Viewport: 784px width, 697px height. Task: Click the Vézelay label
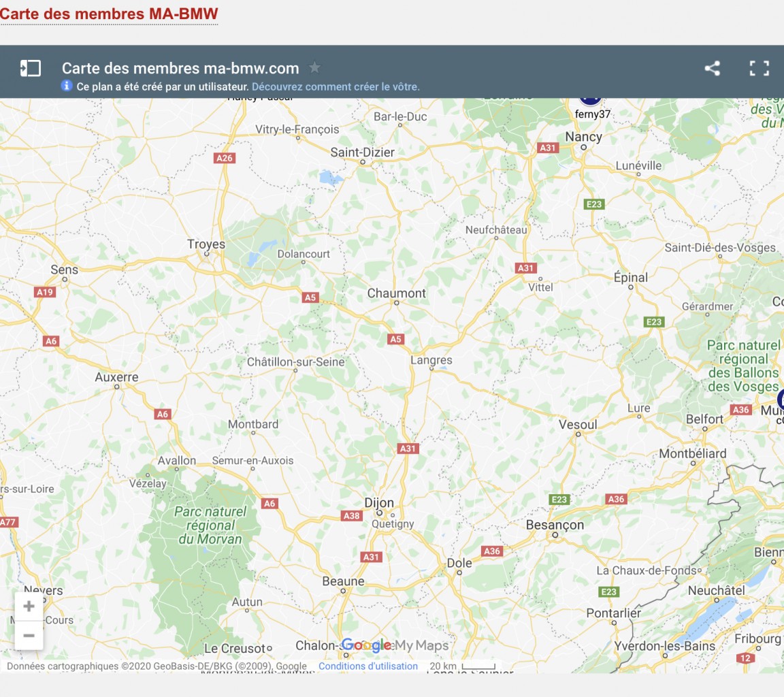click(x=148, y=483)
